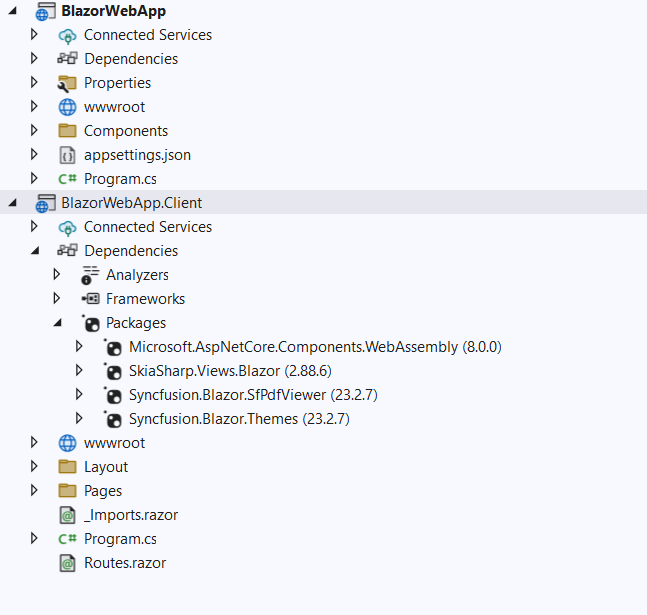
Task: Expand the Properties node
Action: (34, 82)
